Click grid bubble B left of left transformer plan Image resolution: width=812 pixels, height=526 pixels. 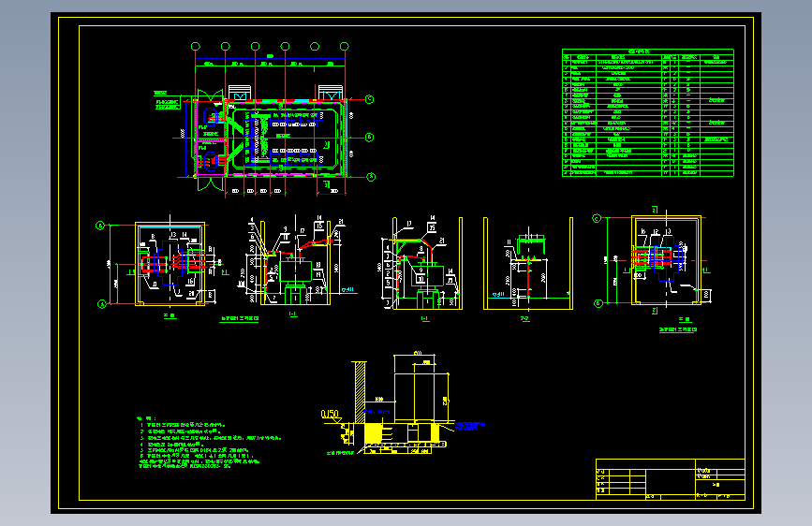[100, 226]
